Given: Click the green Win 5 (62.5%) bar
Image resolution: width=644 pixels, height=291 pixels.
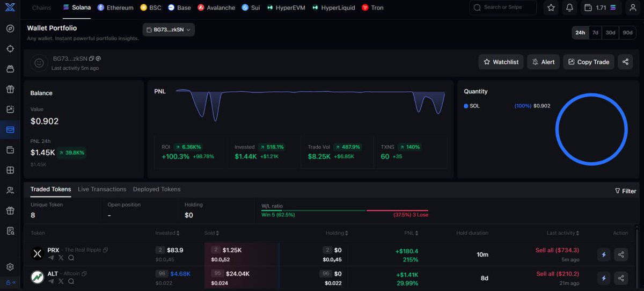Looking at the screenshot, I should [x=313, y=210].
